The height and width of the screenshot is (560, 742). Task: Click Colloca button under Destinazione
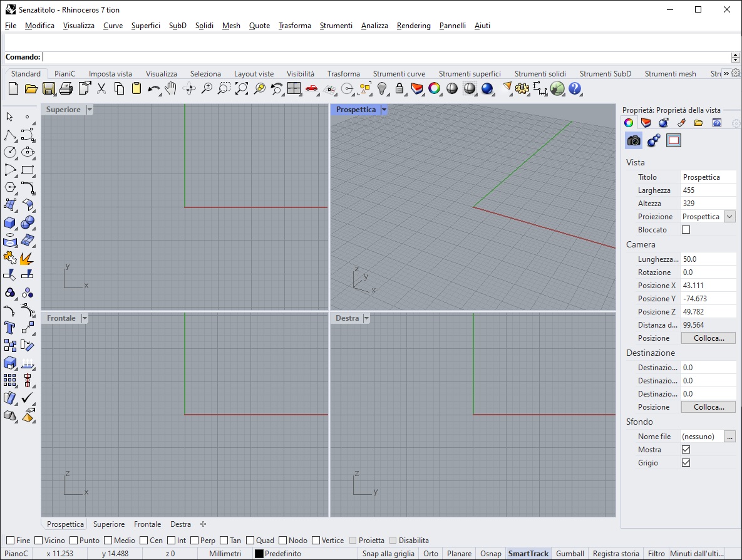[x=708, y=407]
